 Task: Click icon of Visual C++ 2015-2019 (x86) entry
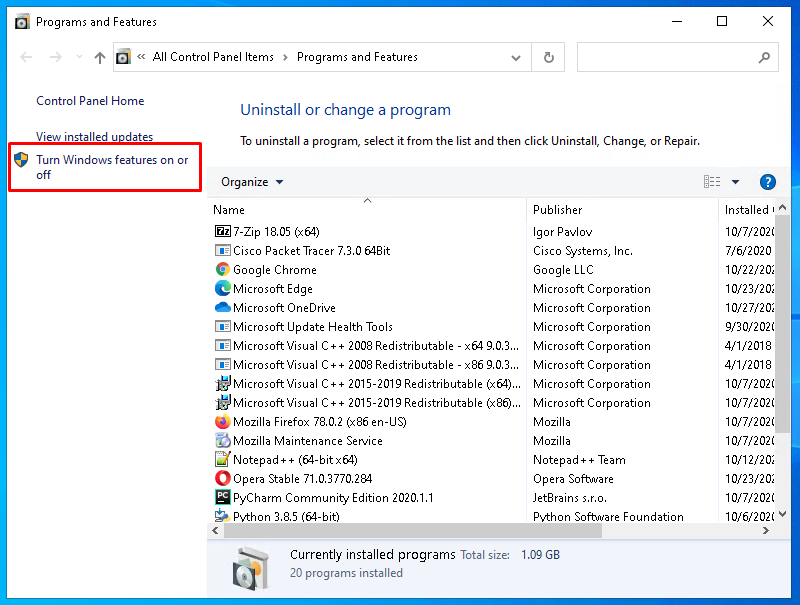tap(222, 402)
